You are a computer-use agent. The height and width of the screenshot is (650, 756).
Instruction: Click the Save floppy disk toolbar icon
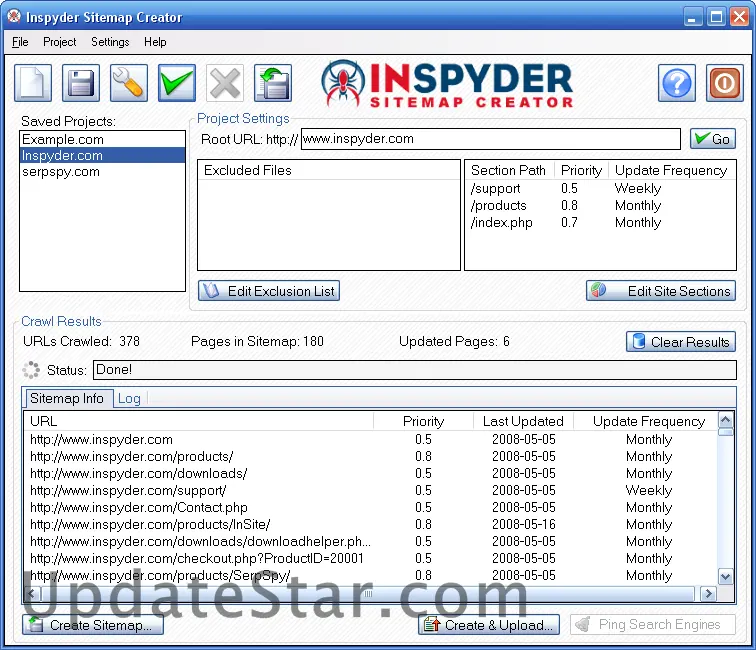point(81,83)
